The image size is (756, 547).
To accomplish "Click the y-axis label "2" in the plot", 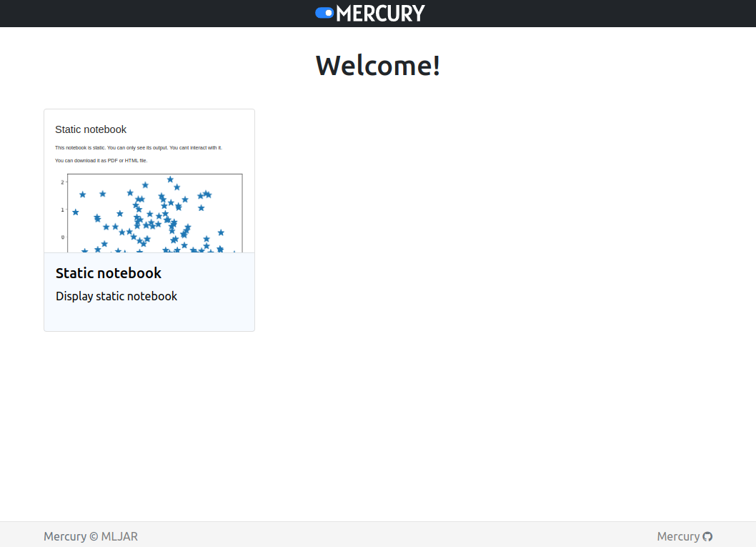I will [x=62, y=182].
